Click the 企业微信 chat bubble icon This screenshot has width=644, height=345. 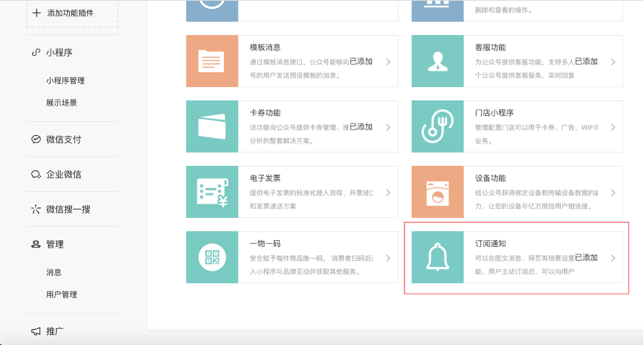click(36, 174)
